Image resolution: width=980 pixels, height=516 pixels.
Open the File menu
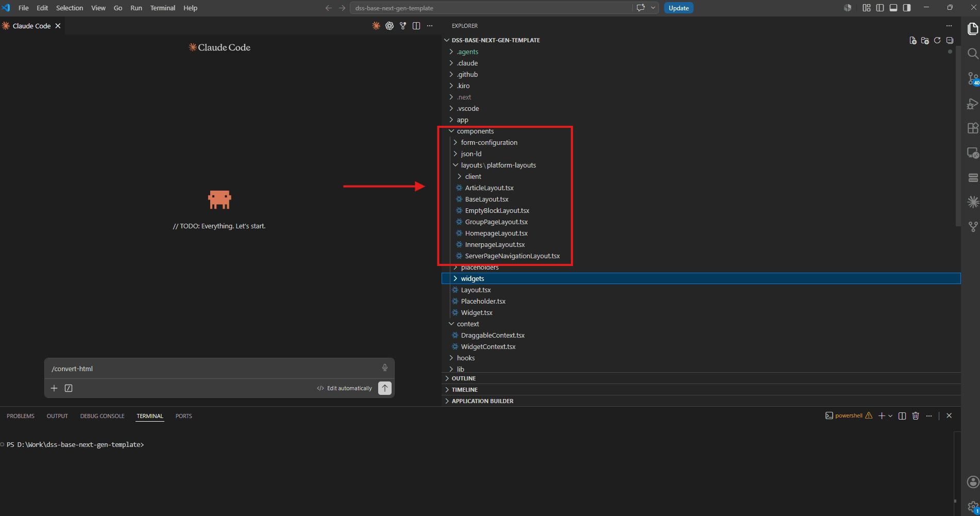tap(23, 8)
